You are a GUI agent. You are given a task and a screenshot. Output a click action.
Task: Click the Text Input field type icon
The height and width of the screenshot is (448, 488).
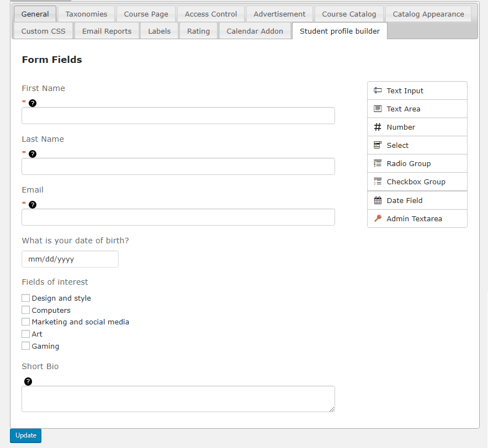click(x=378, y=90)
